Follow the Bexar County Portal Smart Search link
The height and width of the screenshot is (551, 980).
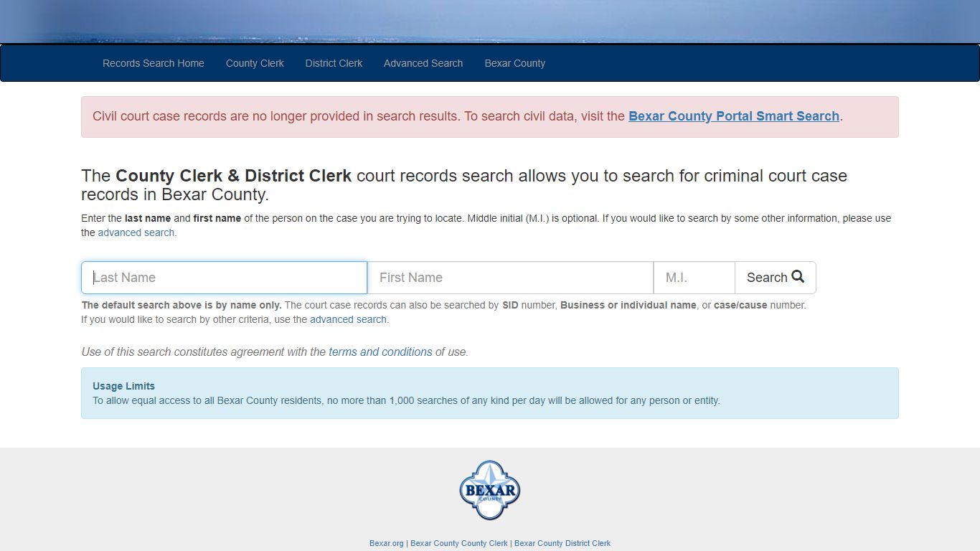[x=734, y=116]
